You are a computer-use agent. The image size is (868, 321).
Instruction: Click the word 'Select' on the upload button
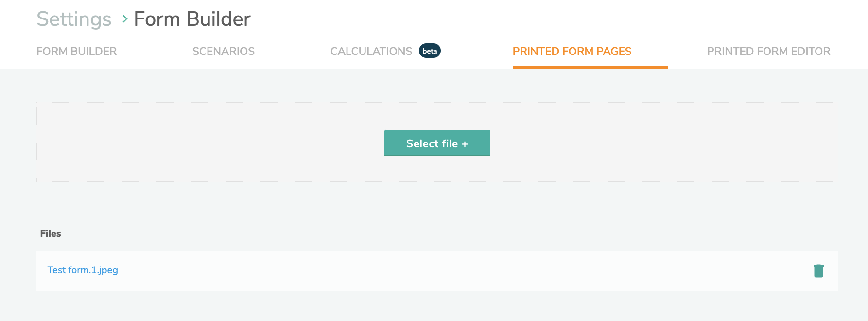pos(422,144)
